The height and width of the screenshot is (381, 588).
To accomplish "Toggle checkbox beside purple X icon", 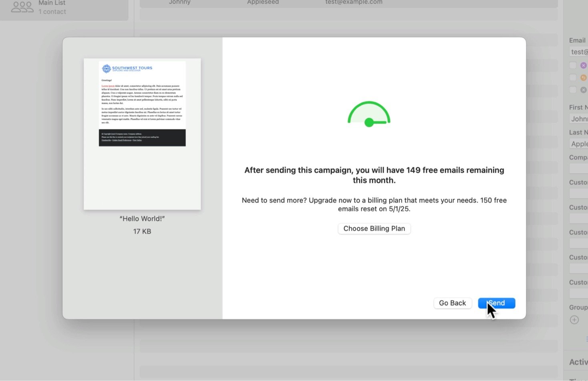I will click(x=573, y=65).
